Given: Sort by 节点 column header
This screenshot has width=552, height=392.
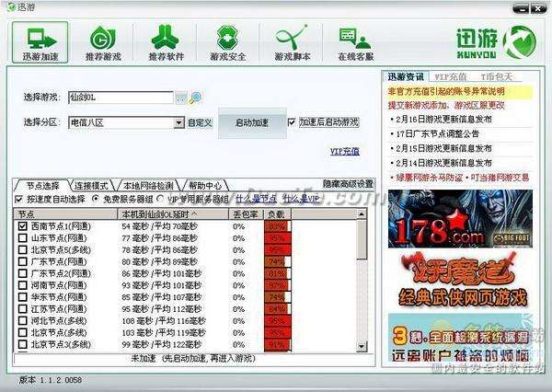Looking at the screenshot, I should pos(65,214).
